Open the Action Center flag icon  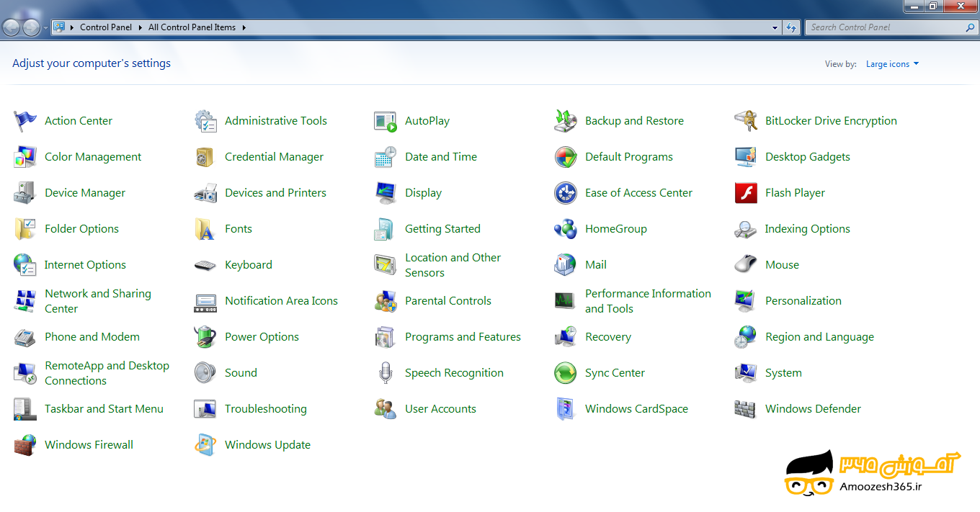25,121
